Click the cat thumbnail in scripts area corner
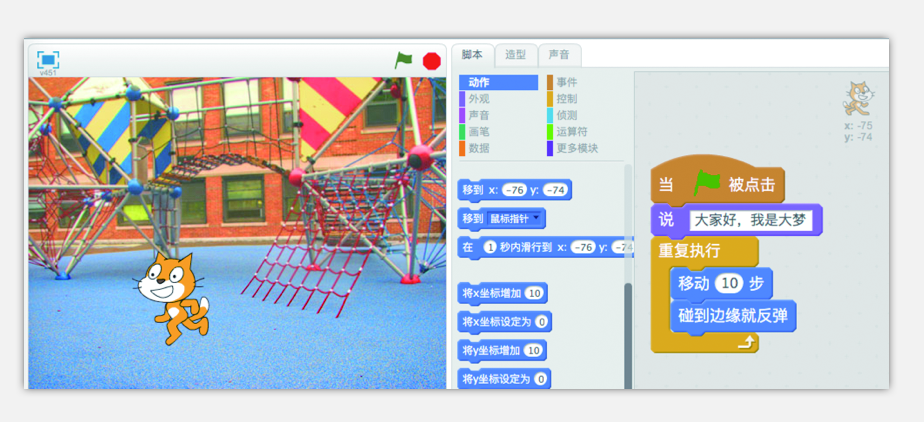Screen dimensions: 924x422 [857, 99]
